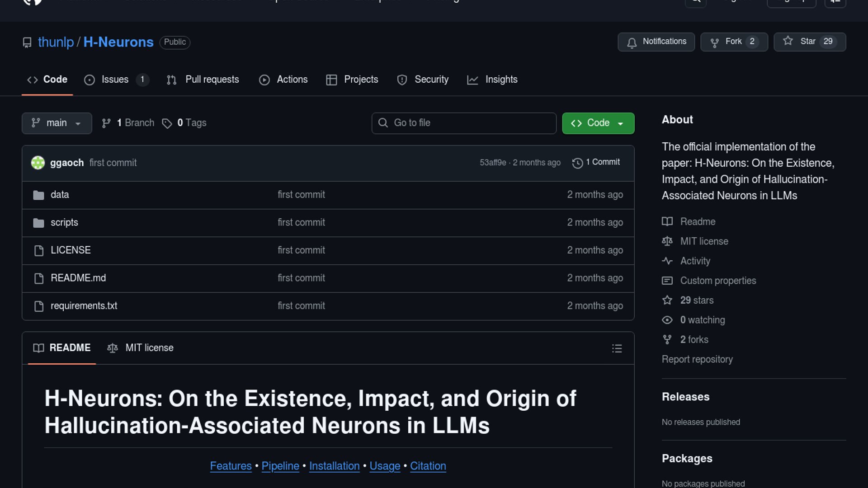Expand the green Code dropdown
The image size is (868, 488).
[x=598, y=123]
